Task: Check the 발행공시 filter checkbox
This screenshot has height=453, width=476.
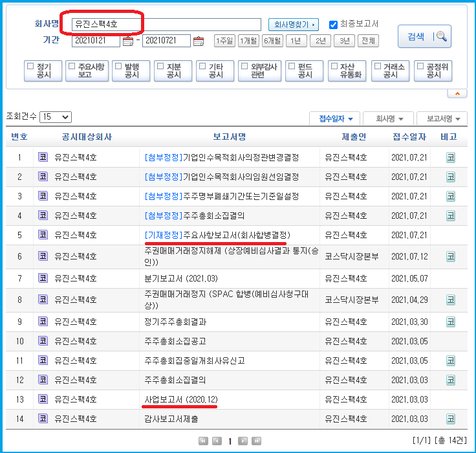Action: [x=118, y=66]
